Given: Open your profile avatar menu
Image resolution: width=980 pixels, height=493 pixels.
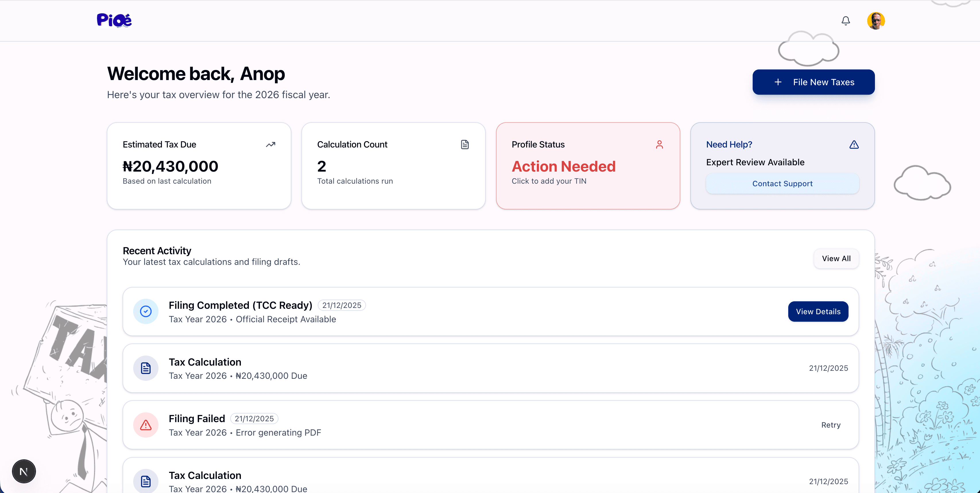Looking at the screenshot, I should click(876, 21).
